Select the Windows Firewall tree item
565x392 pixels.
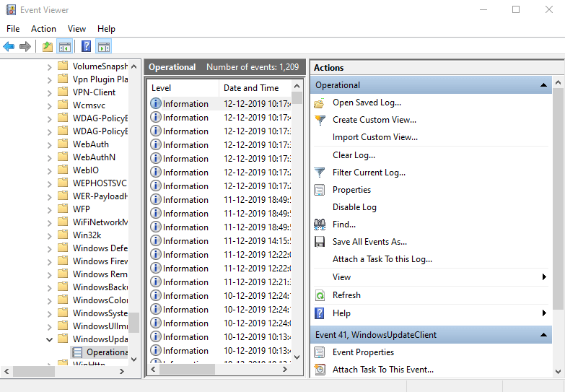pos(100,261)
